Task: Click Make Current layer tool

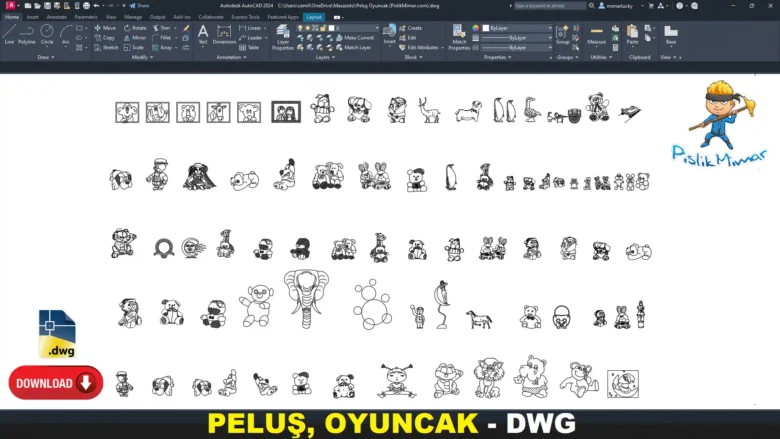Action: click(x=355, y=38)
